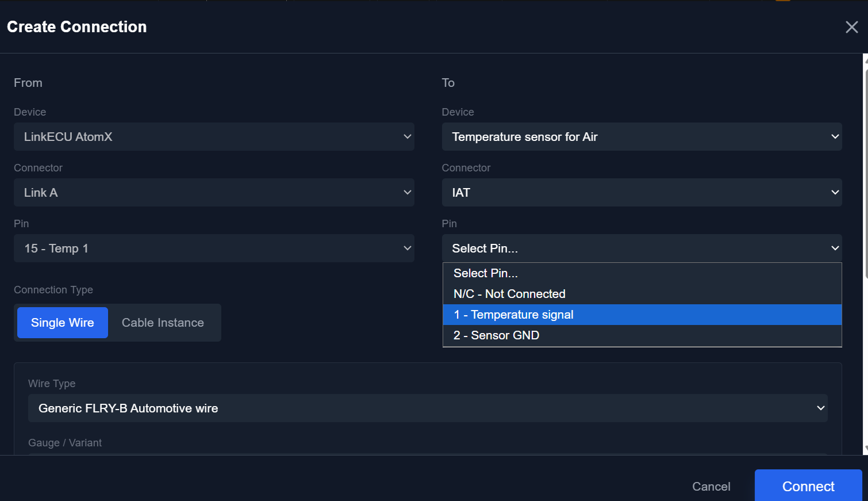Open the To Connector dropdown showing IAT
The width and height of the screenshot is (868, 501).
coord(642,193)
